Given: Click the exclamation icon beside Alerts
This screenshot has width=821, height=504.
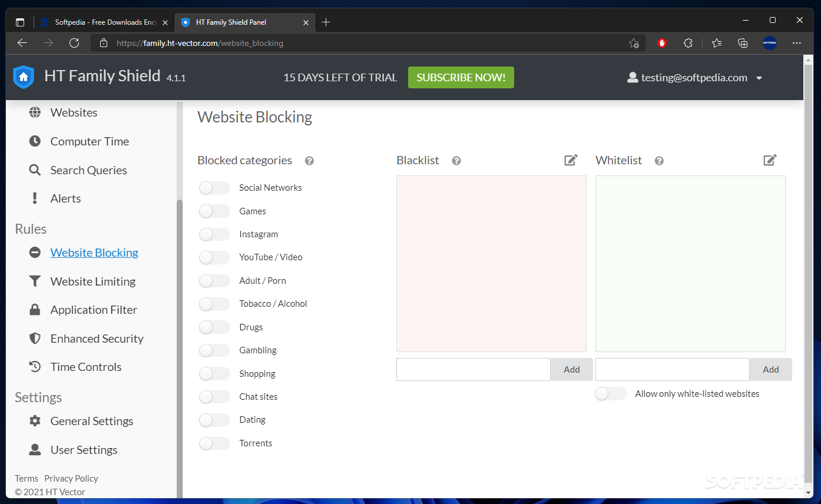Looking at the screenshot, I should click(x=35, y=198).
